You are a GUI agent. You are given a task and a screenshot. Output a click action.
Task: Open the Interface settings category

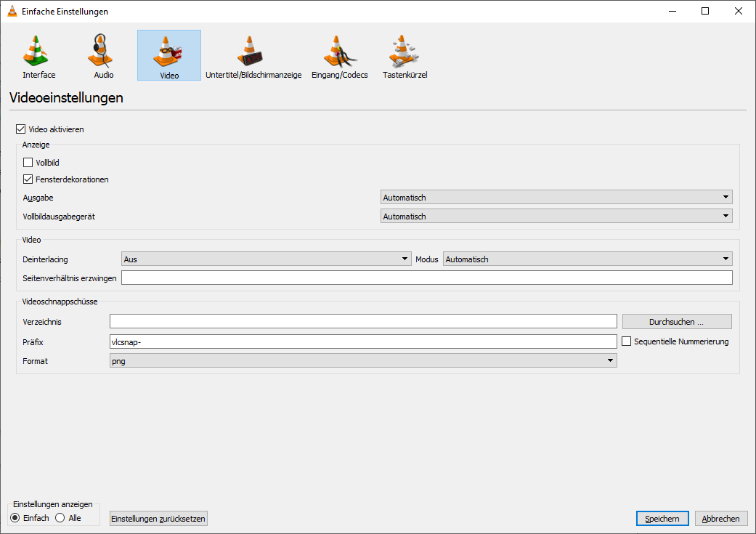[38, 55]
